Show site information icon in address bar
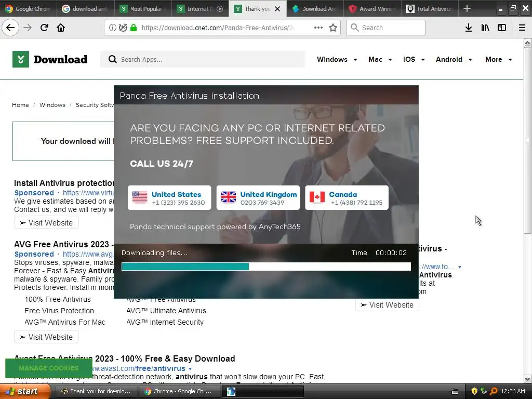This screenshot has height=399, width=532. tap(112, 28)
